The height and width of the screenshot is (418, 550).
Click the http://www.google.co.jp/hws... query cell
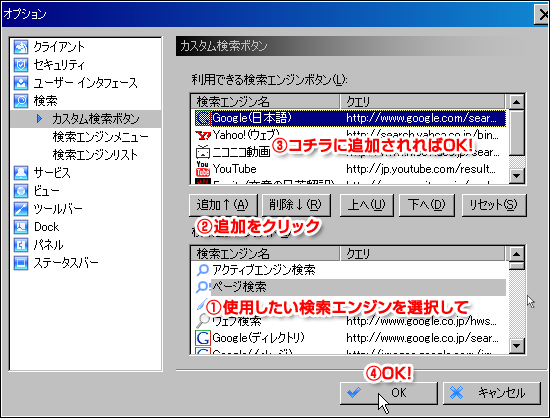coord(421,321)
